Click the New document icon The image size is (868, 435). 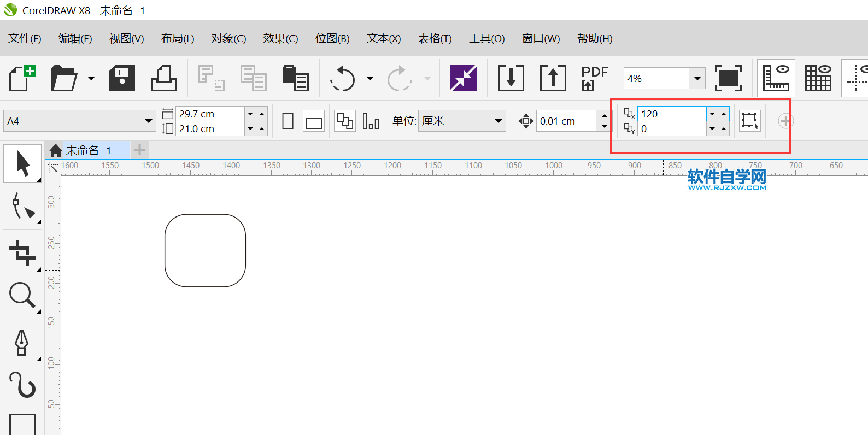[22, 78]
